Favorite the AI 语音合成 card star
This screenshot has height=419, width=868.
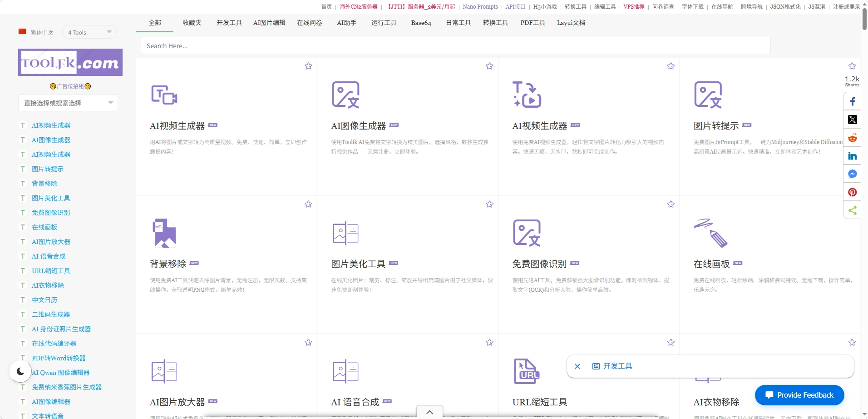[x=489, y=342]
